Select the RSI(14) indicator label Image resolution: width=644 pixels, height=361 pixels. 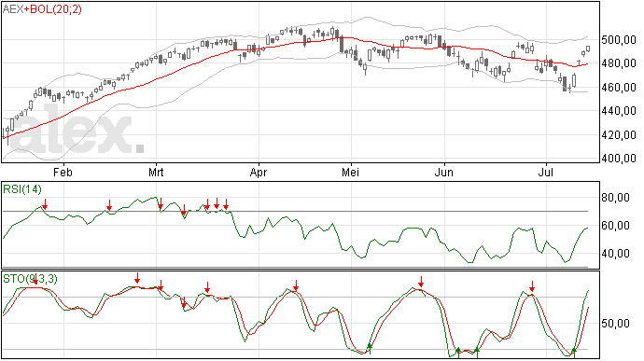tap(22, 189)
